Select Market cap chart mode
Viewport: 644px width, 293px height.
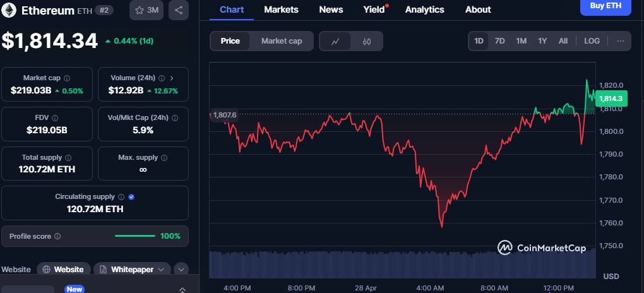[282, 41]
